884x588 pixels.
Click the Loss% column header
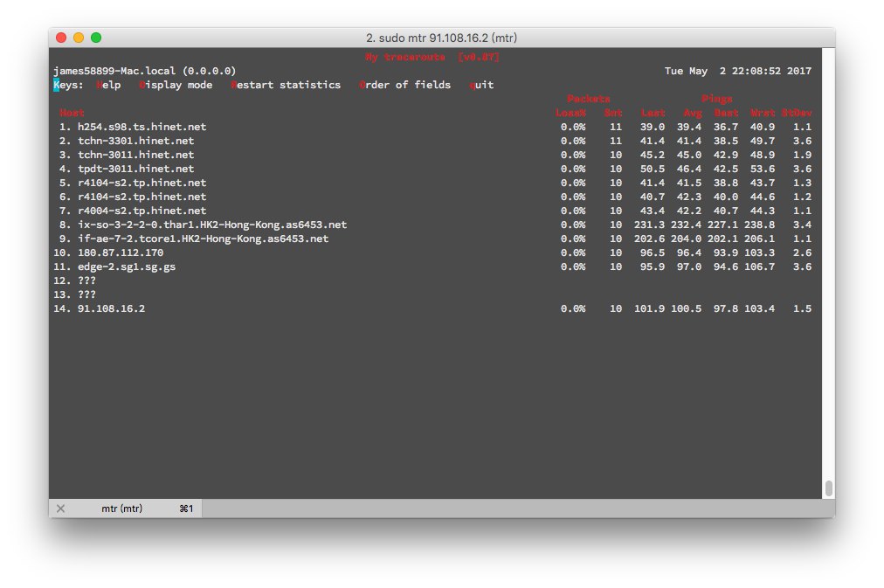pos(570,113)
